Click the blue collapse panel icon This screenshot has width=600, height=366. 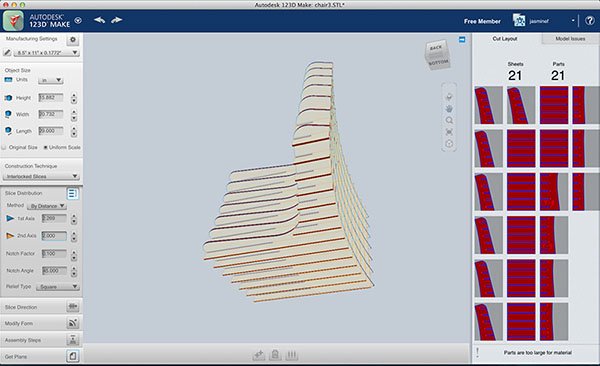tap(462, 39)
